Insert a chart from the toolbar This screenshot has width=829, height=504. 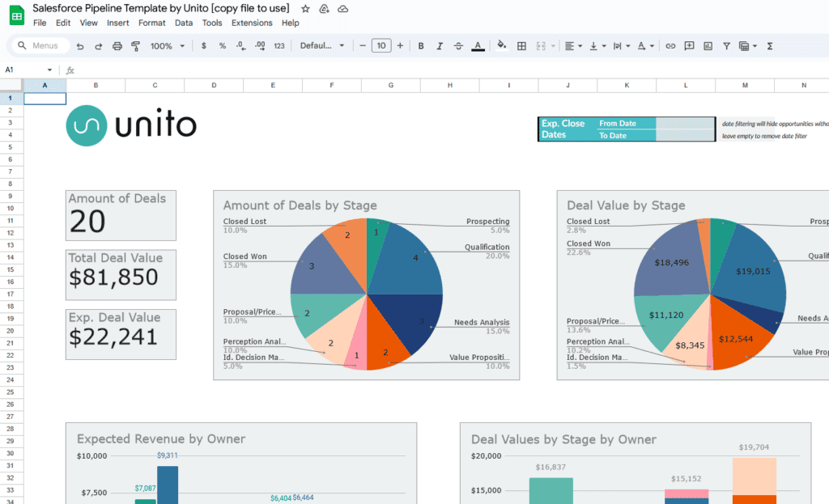point(707,45)
